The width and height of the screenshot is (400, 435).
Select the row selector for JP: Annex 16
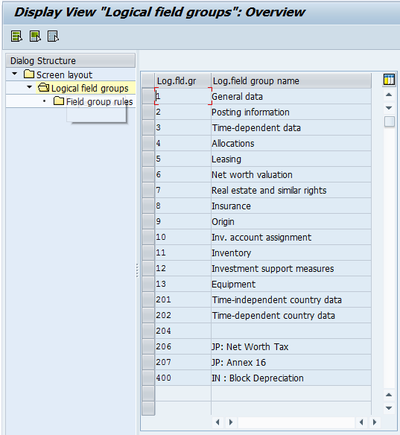click(148, 362)
